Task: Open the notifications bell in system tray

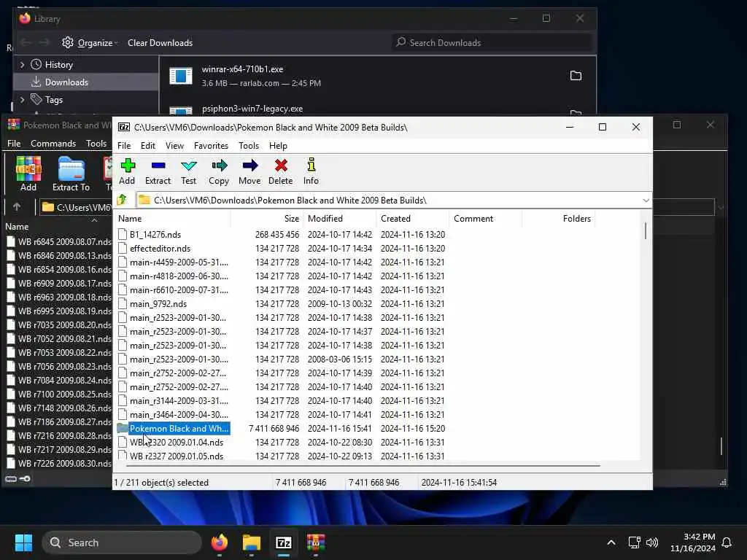Action: (x=727, y=542)
